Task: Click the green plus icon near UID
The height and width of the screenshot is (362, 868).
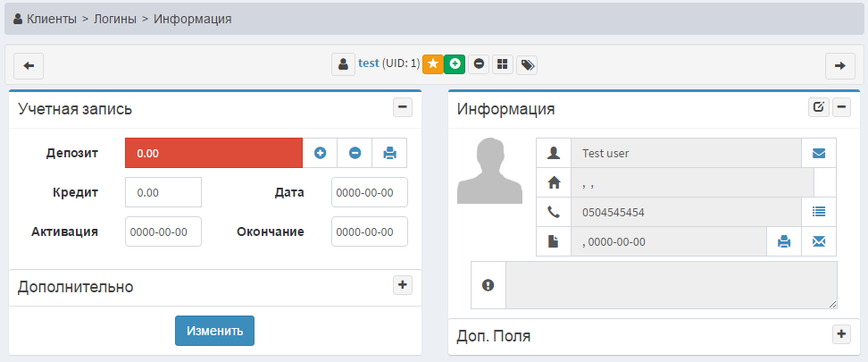Action: pyautogui.click(x=455, y=64)
